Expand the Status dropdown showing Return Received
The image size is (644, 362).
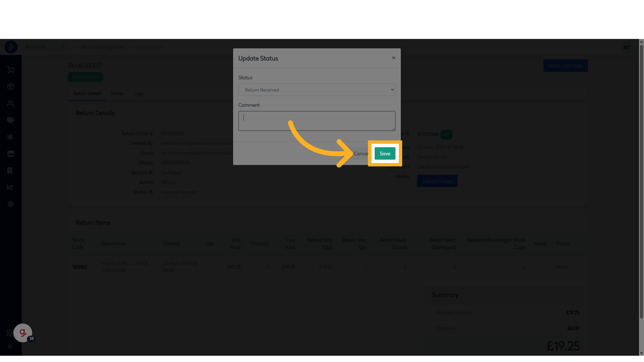click(317, 90)
